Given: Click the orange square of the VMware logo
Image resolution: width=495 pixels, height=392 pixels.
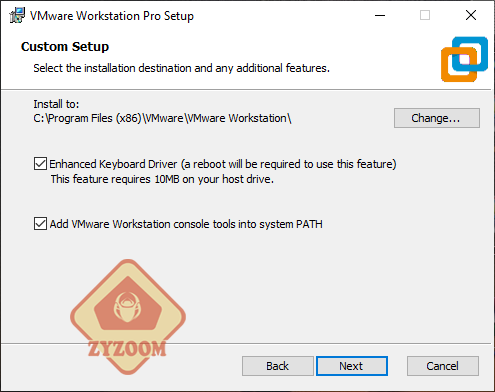Looking at the screenshot, I should [x=459, y=65].
